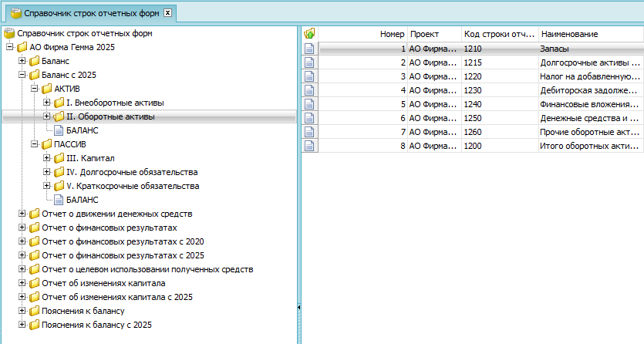Close the Справочник строк отчетных форм tab
Image resolution: width=644 pixels, height=344 pixels.
[168, 13]
